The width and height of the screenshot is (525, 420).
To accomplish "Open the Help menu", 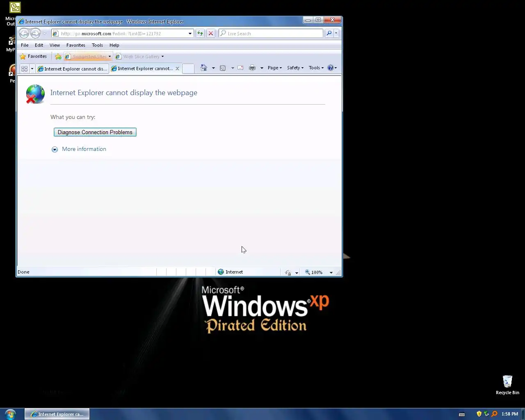I will click(114, 45).
